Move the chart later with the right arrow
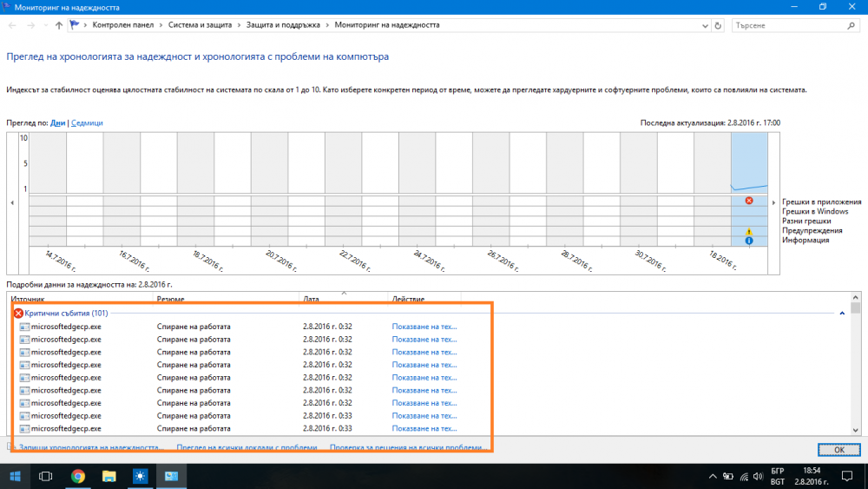The width and height of the screenshot is (868, 489). 774,202
